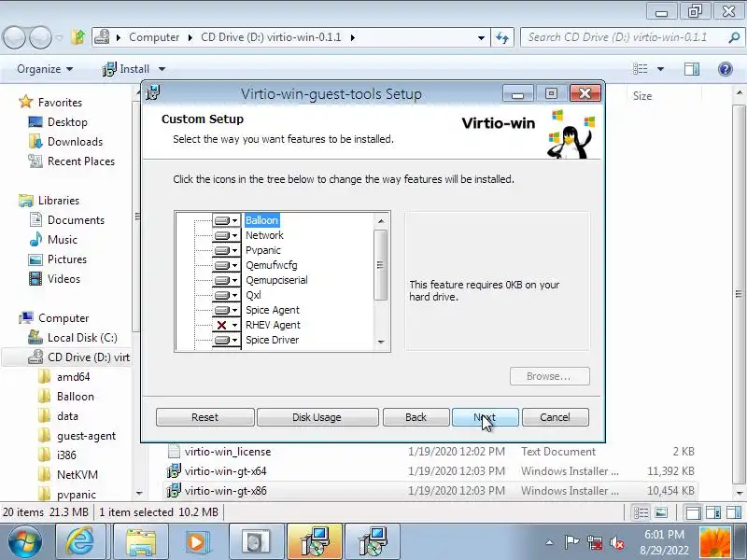This screenshot has width=747, height=560.
Task: Select the Spice Driver feature in the tree
Action: pos(272,340)
